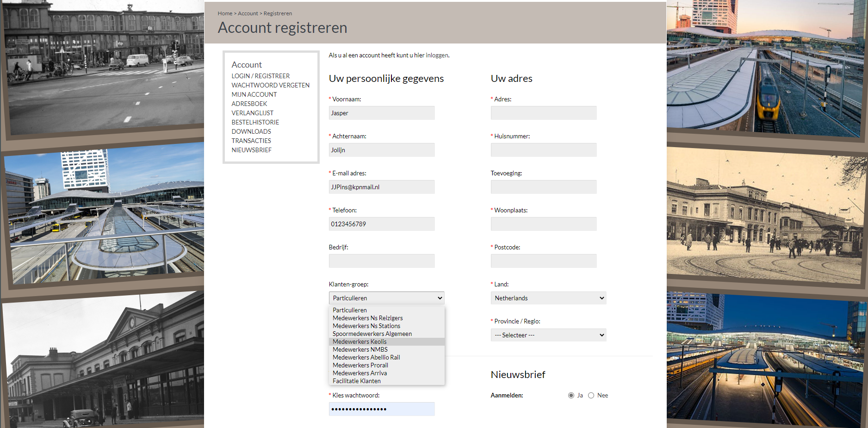Open the Land dropdown showing Netherlands

point(548,298)
